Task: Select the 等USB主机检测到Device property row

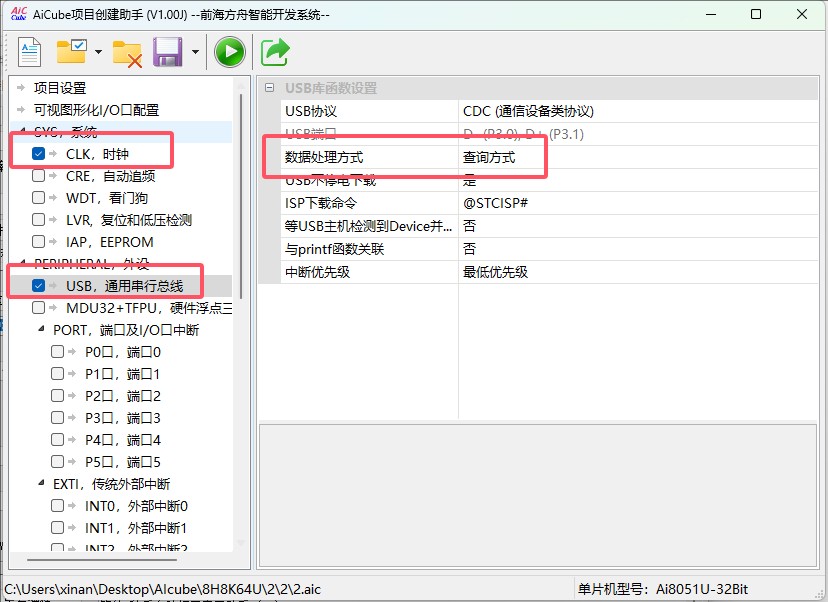Action: coord(549,226)
